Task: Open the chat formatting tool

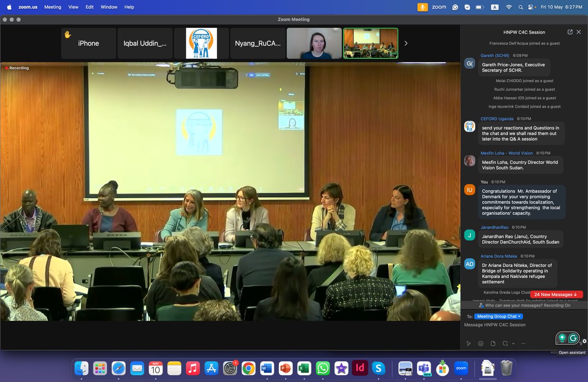Action: tap(468, 344)
